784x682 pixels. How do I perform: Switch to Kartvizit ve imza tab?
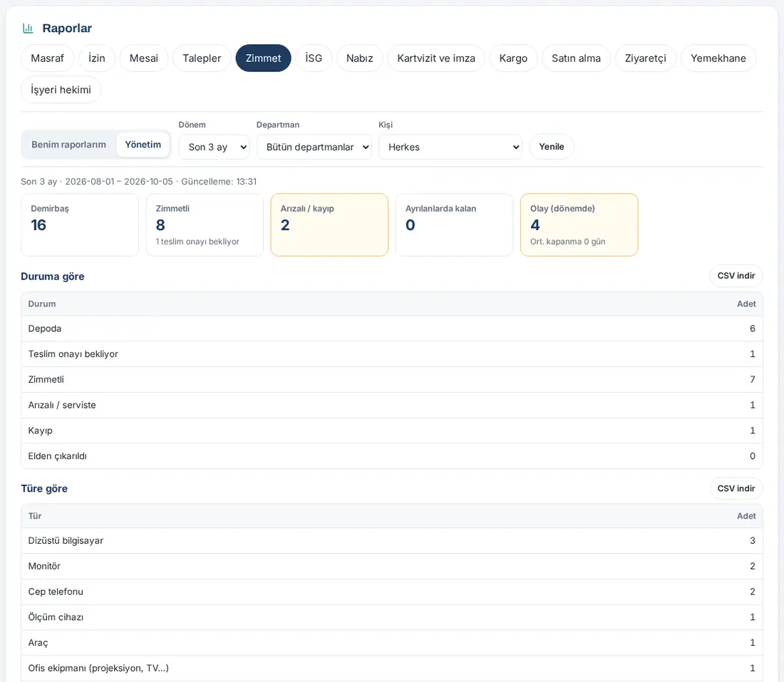click(x=436, y=58)
